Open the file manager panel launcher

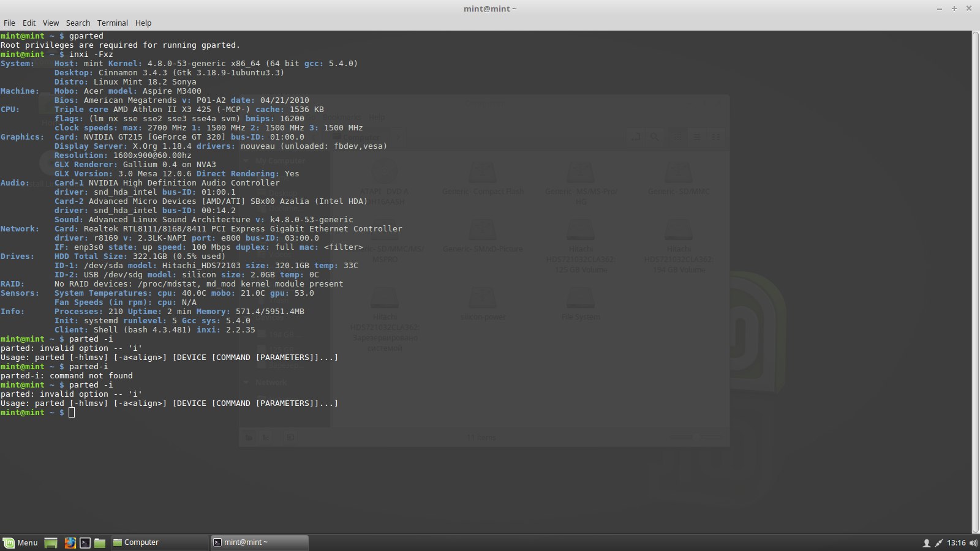(100, 542)
